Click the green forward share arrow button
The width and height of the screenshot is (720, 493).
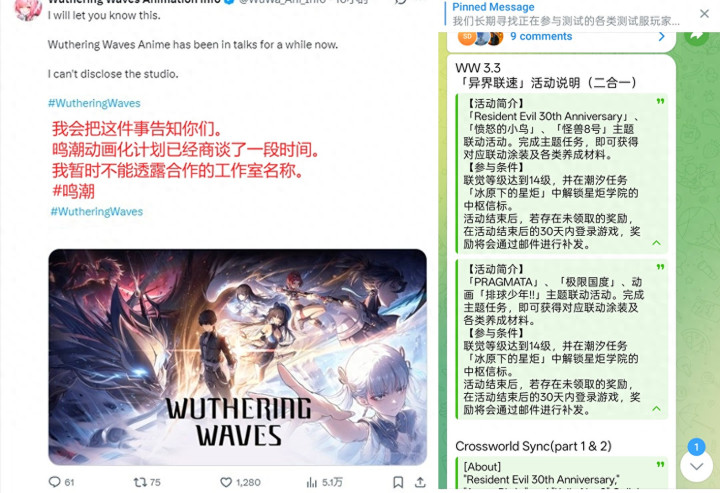click(x=697, y=36)
